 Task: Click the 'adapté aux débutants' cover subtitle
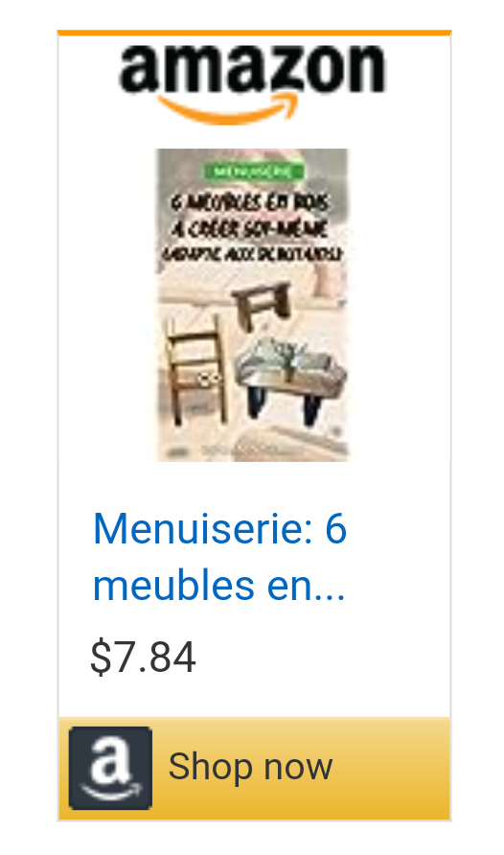coord(252,253)
